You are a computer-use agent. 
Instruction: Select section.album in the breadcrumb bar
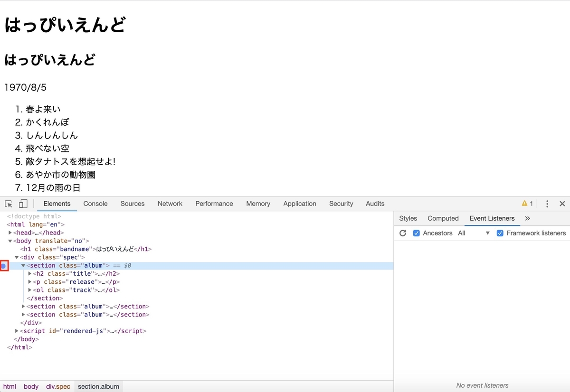98,386
